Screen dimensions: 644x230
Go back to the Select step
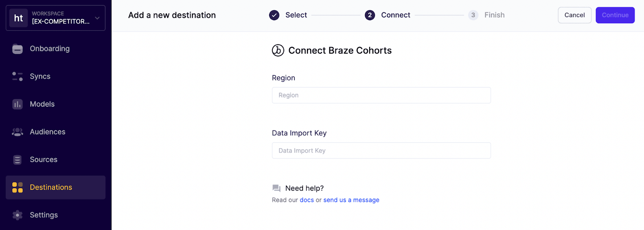(274, 15)
